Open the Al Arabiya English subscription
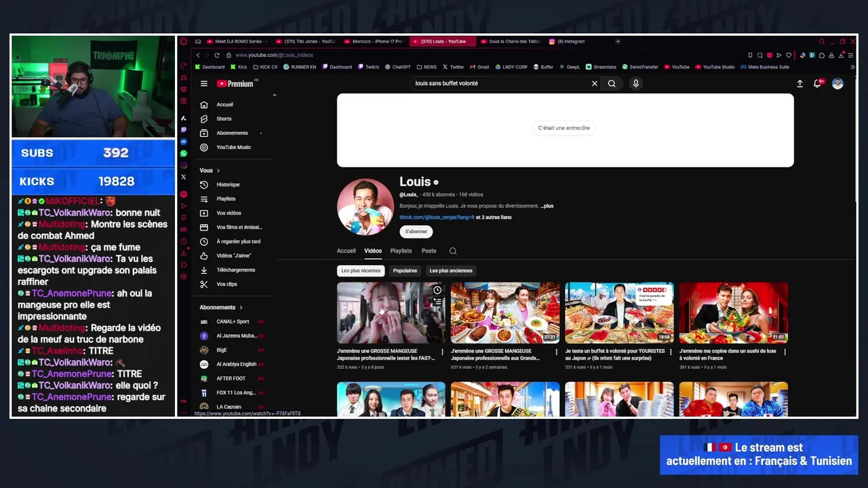 [236, 364]
